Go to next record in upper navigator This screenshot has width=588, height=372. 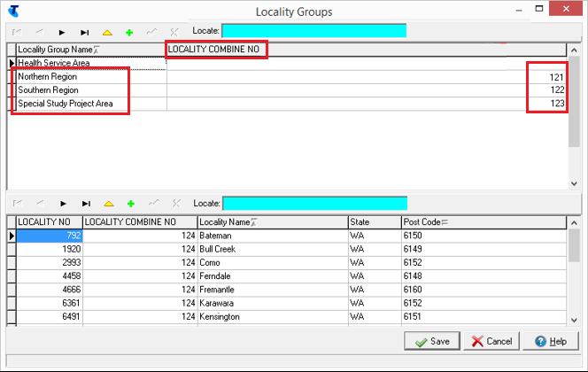(62, 33)
